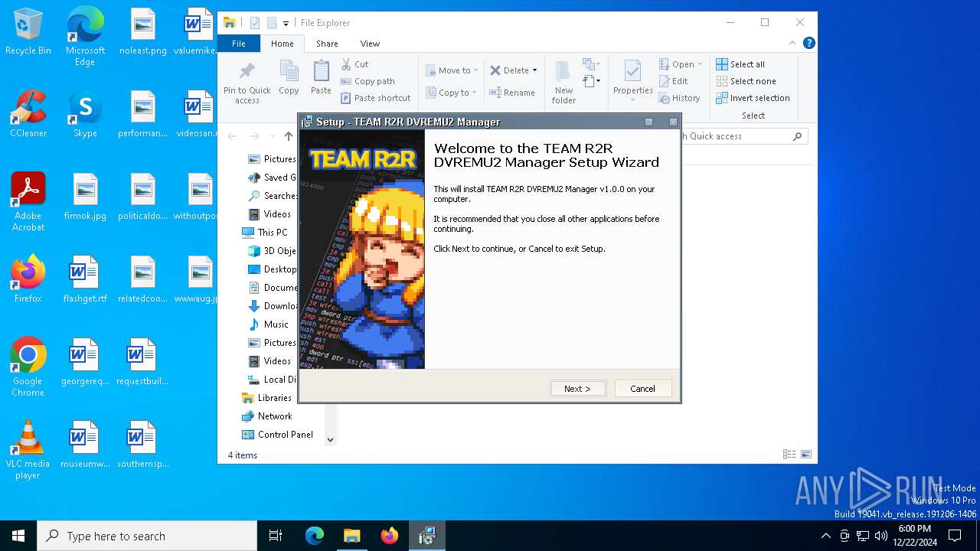This screenshot has height=551, width=980.
Task: Open Edge from the taskbar
Action: point(315,536)
